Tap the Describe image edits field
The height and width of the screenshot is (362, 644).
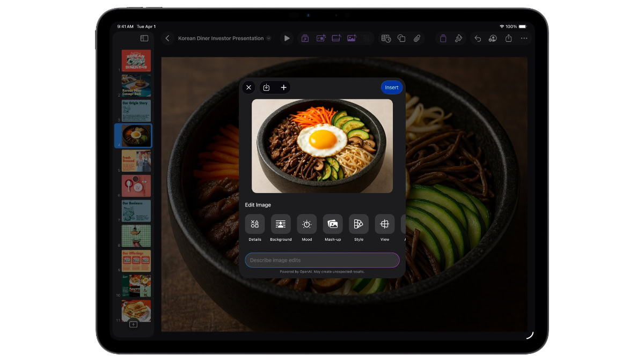tap(322, 260)
